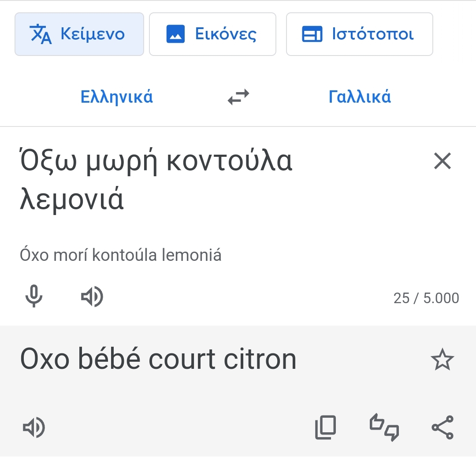
Task: Save translation with star icon
Action: 442,360
